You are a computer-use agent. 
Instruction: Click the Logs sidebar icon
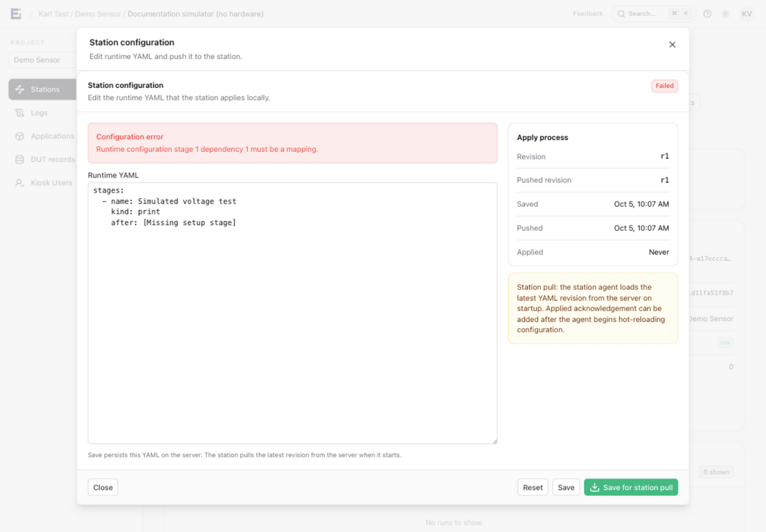coord(20,113)
